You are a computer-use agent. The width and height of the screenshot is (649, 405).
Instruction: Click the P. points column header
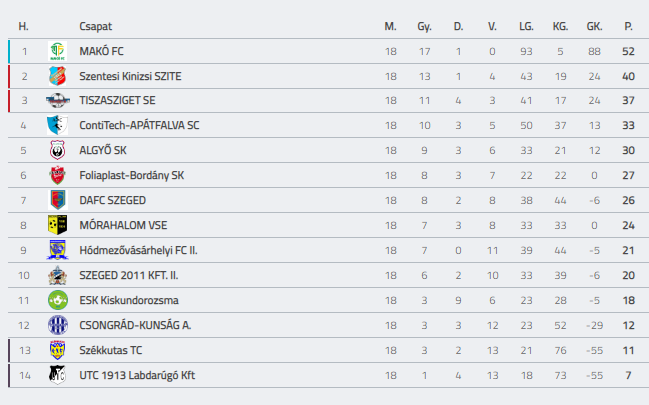628,27
